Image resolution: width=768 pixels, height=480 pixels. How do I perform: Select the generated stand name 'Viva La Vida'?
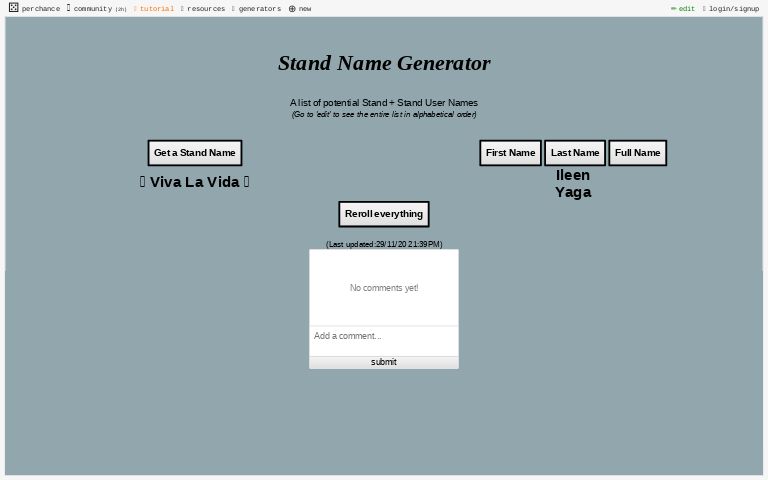(194, 182)
